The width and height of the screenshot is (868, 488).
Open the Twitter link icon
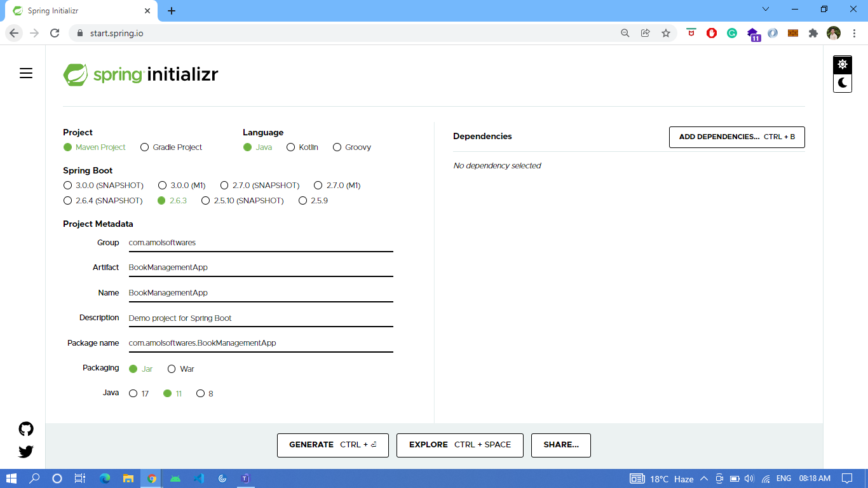[x=26, y=452]
